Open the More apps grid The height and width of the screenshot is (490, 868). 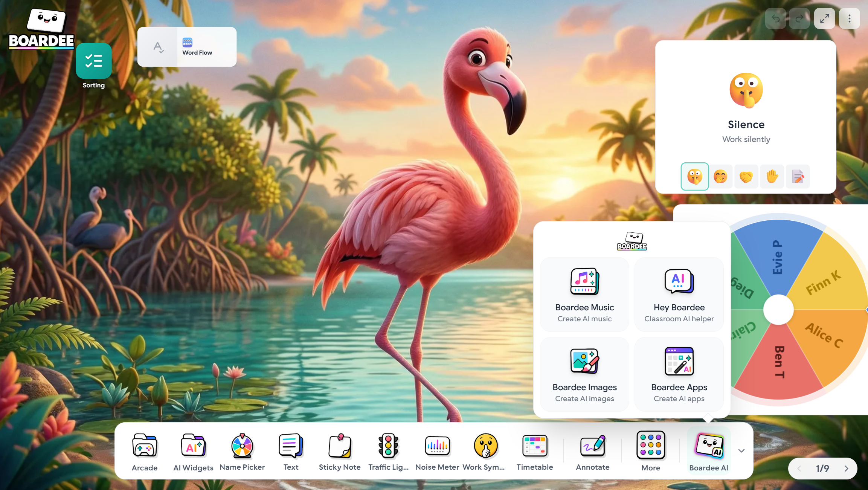(x=651, y=452)
